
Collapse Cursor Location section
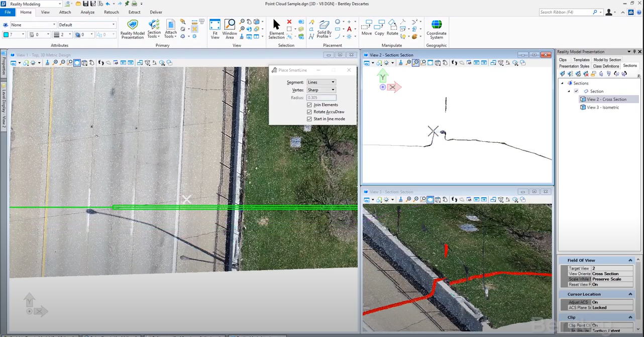pos(630,294)
